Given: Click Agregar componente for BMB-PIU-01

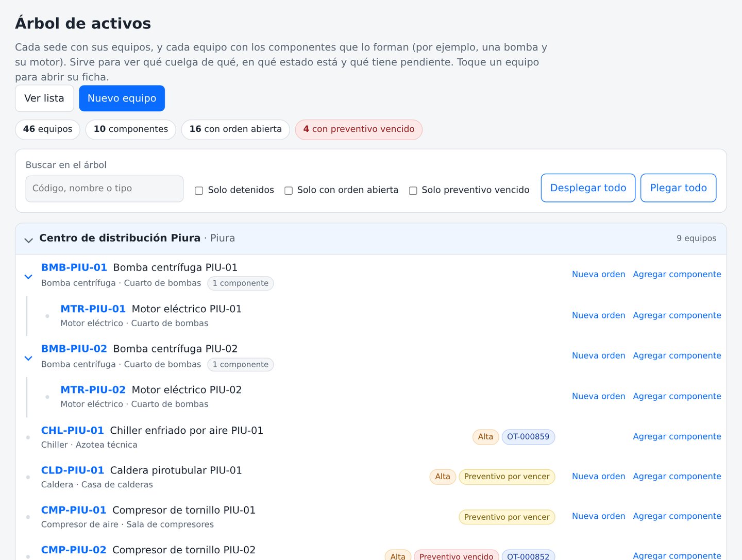Looking at the screenshot, I should pos(677,274).
